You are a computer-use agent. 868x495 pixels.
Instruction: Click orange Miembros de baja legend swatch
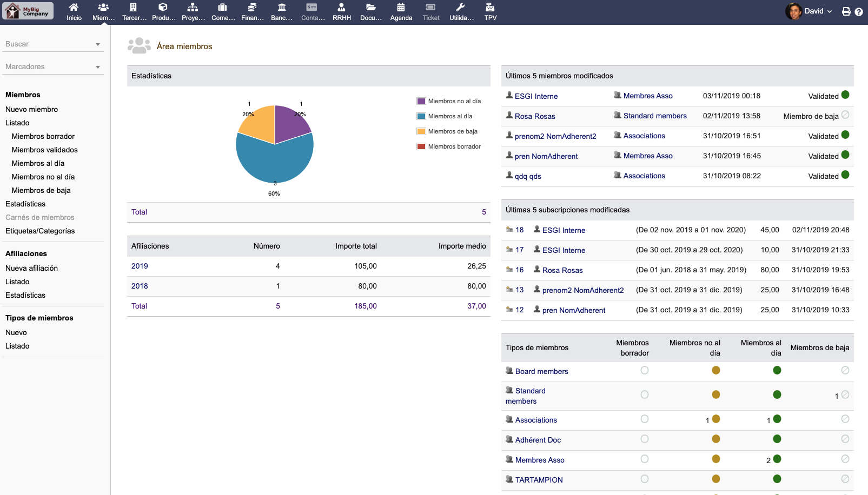click(x=421, y=131)
